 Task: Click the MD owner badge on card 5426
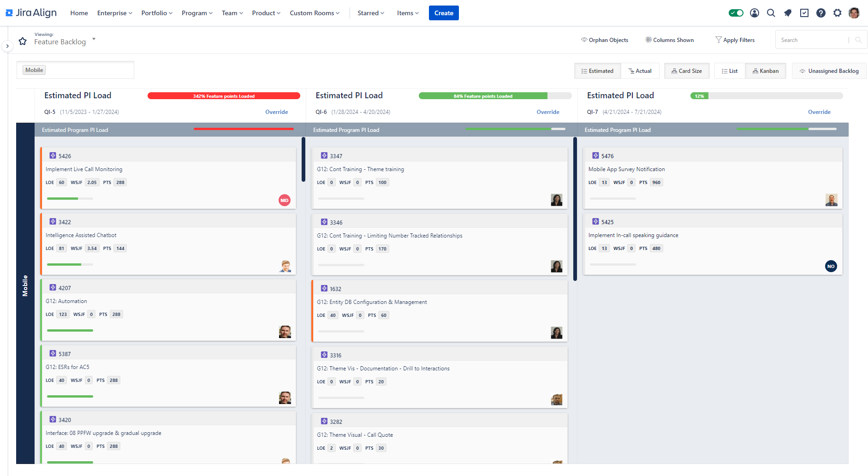285,200
